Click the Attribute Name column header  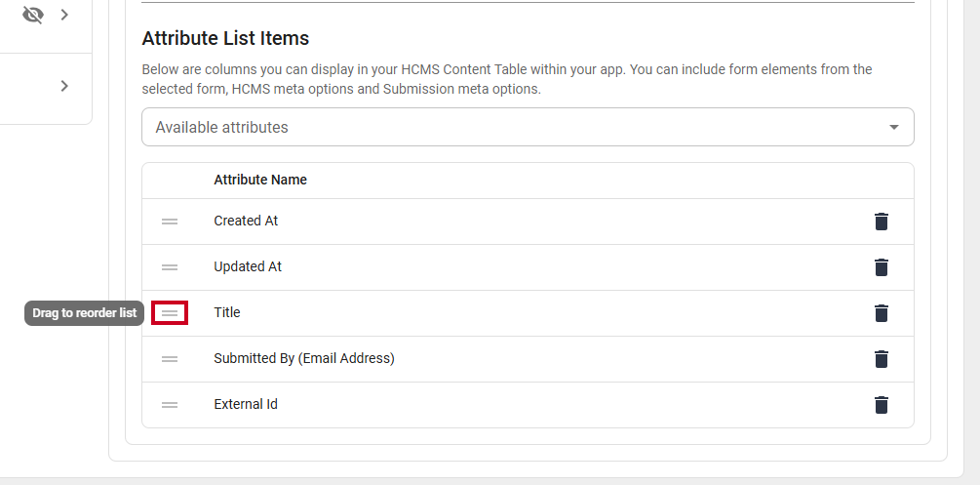pos(260,180)
